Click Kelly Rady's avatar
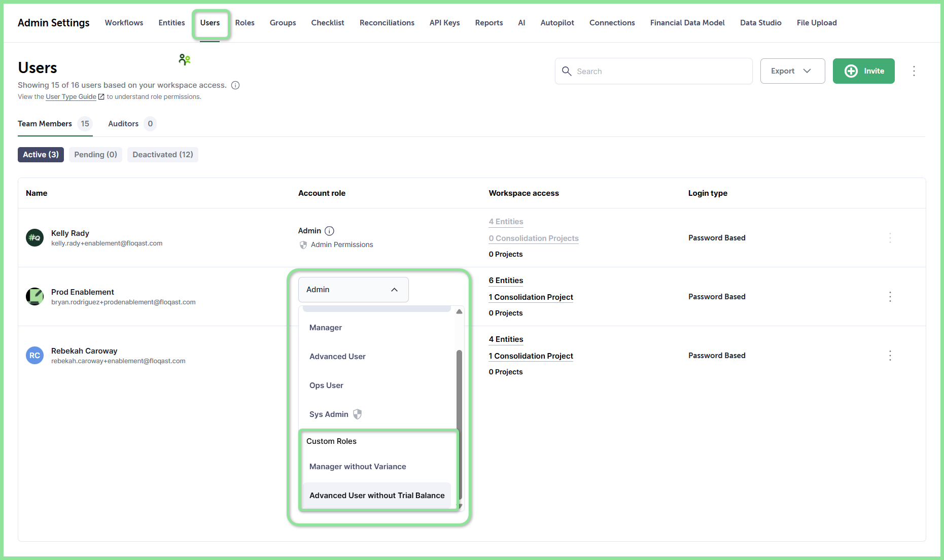The width and height of the screenshot is (944, 560). point(34,237)
